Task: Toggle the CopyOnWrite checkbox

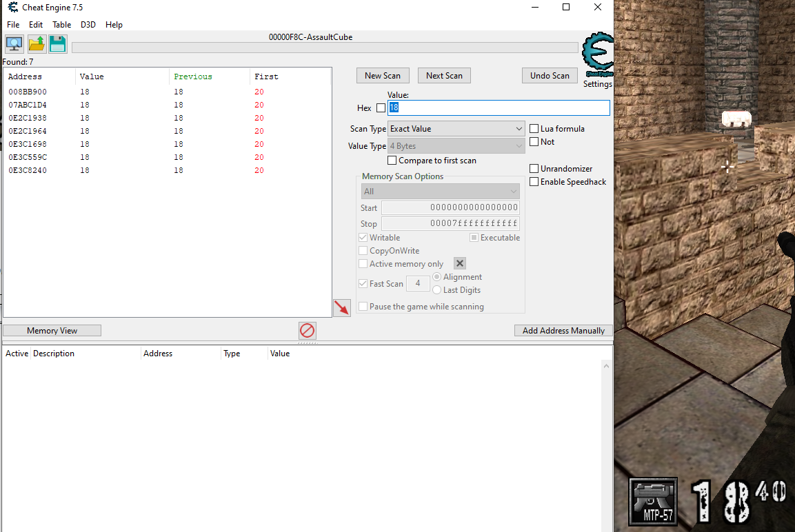Action: coord(363,251)
